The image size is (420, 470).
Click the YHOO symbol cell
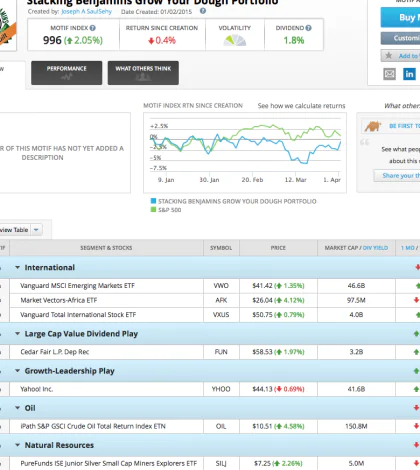pyautogui.click(x=221, y=389)
